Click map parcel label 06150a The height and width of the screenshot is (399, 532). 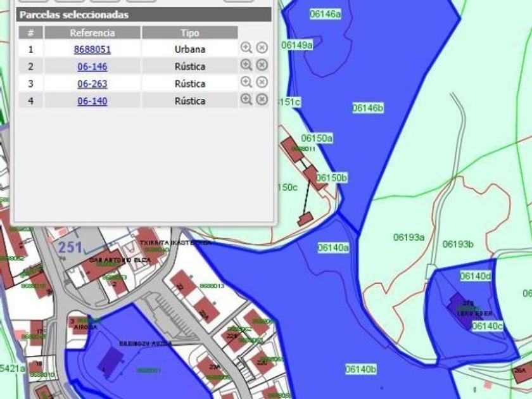point(317,138)
